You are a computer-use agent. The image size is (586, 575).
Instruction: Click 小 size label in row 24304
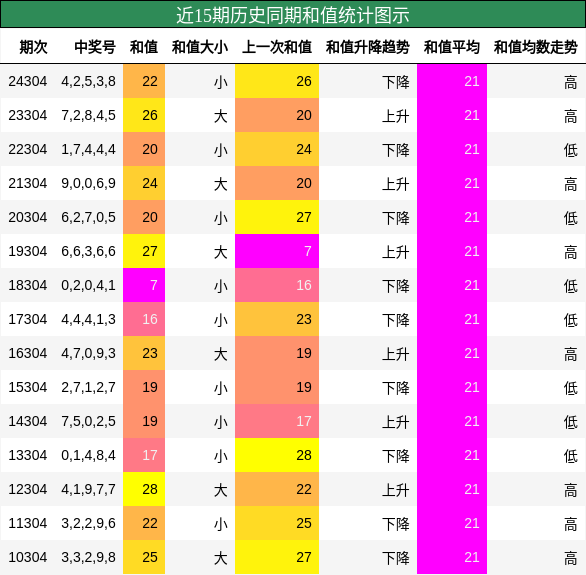[221, 82]
